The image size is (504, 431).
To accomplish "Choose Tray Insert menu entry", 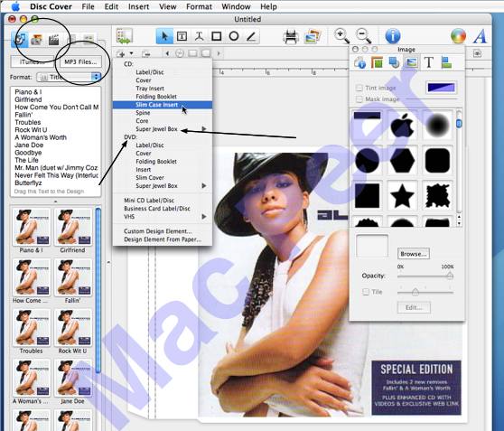I will click(163, 89).
